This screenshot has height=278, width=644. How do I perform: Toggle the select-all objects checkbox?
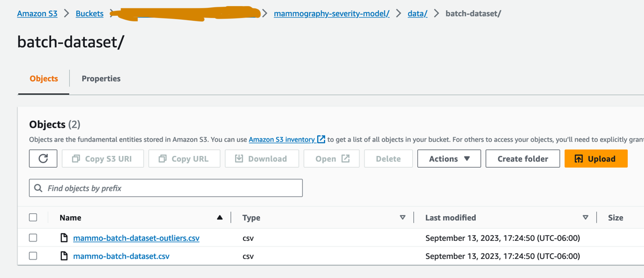point(33,218)
